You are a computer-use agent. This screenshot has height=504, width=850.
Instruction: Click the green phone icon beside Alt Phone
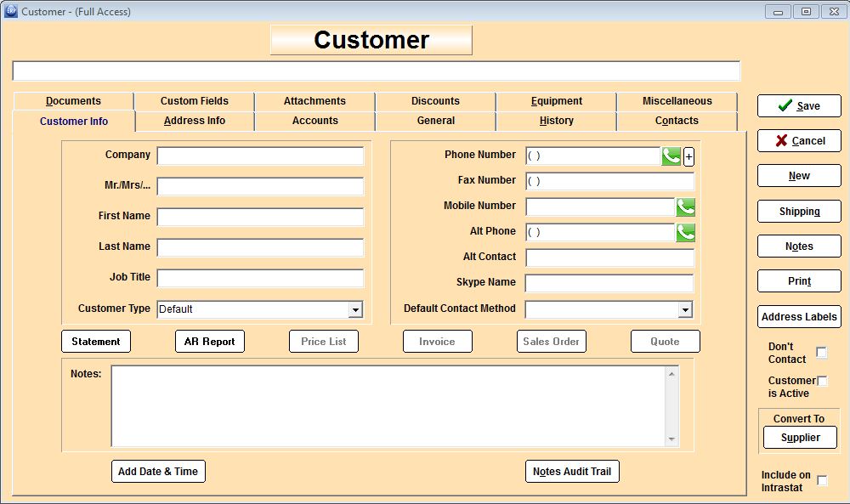point(685,232)
